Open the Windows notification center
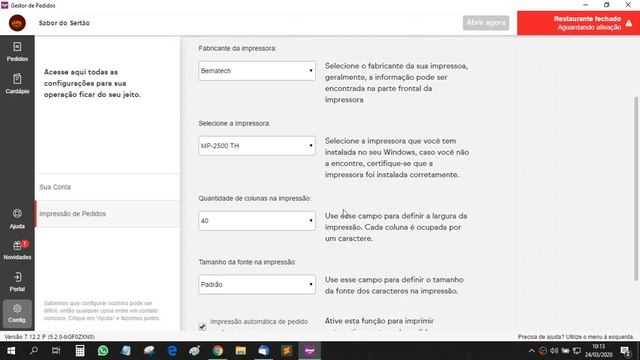 (x=625, y=351)
